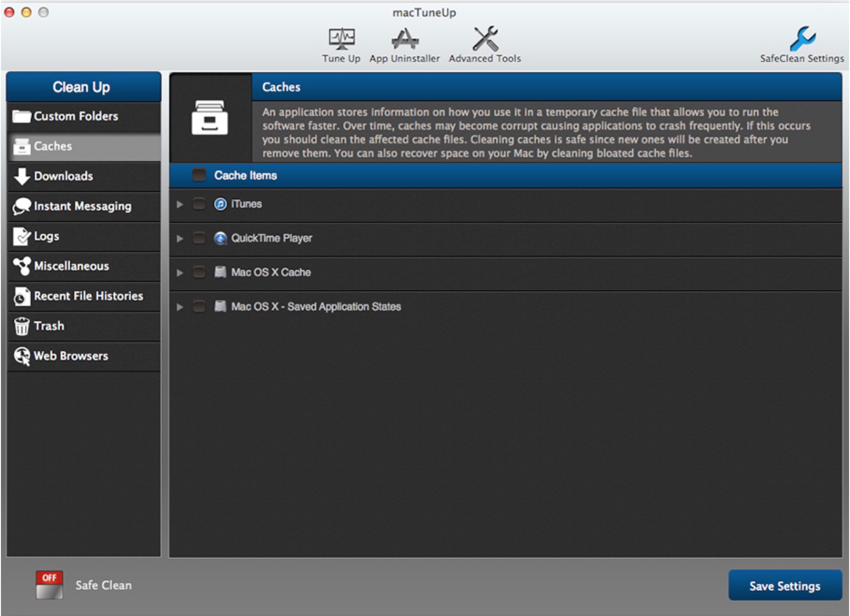
Task: Click the App Uninstaller label
Action: 404,59
